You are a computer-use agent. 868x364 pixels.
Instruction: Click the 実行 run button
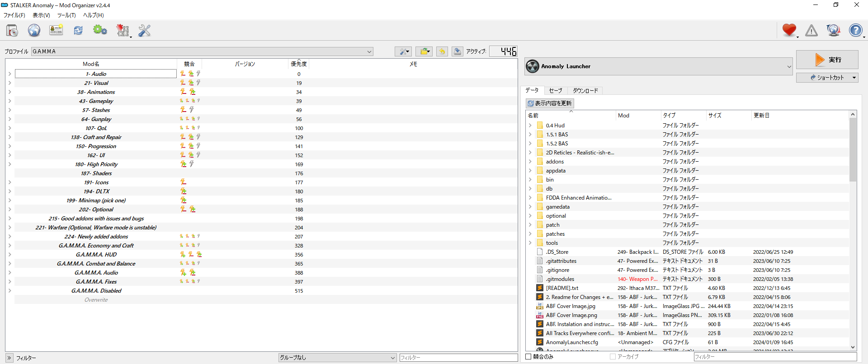click(827, 60)
